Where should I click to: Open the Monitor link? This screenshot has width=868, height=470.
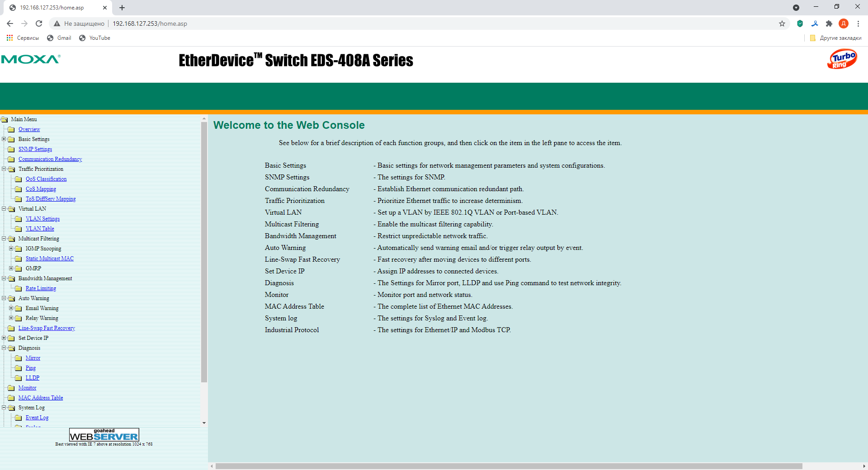27,388
